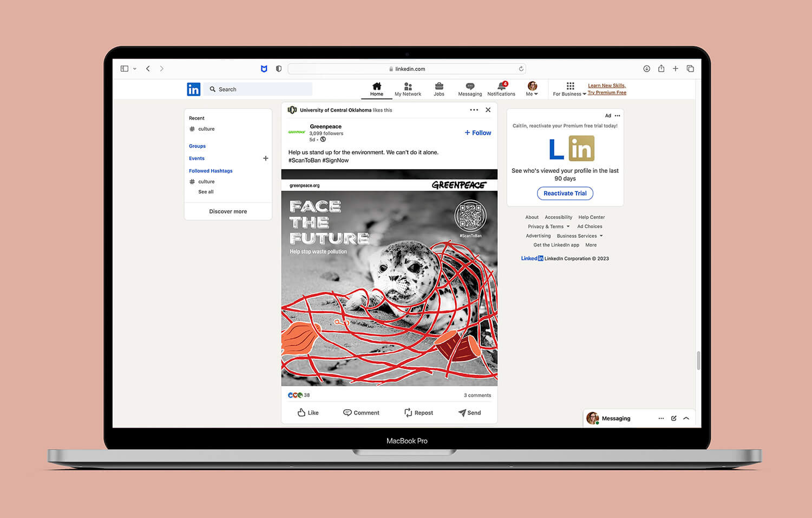The width and height of the screenshot is (812, 518).
Task: Click Discover more
Action: click(x=228, y=211)
